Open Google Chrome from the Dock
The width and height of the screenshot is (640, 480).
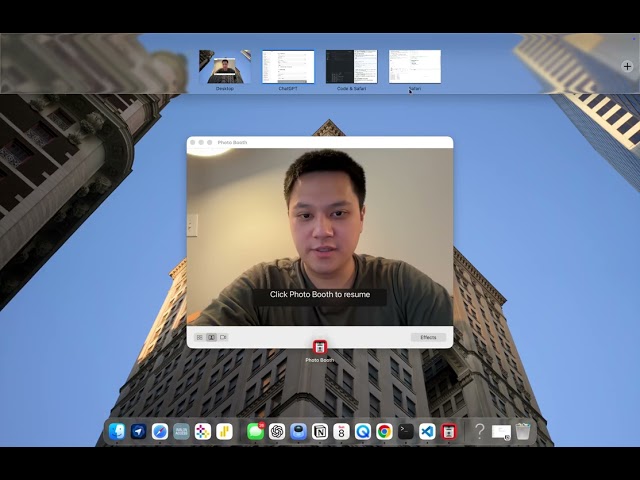[x=384, y=432]
